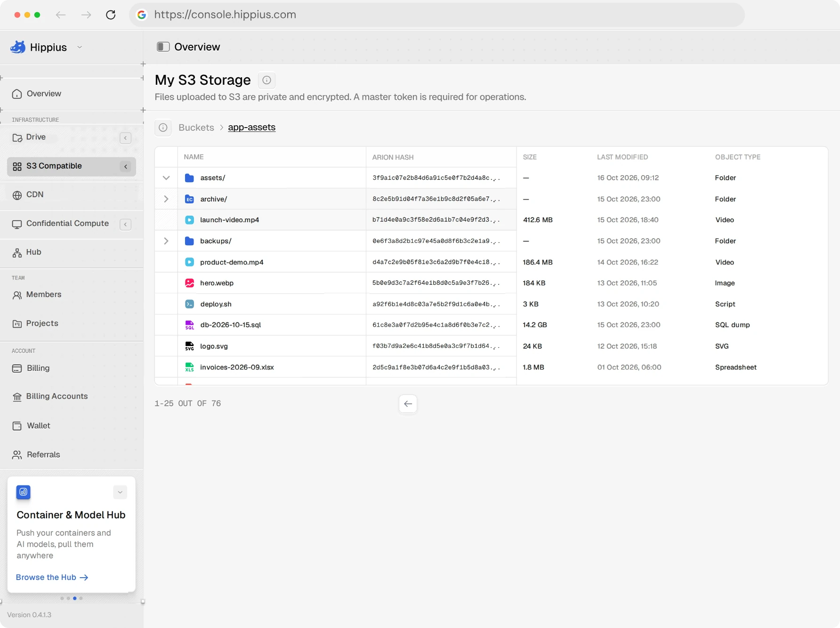840x628 pixels.
Task: Click the invoices-2026-09.xlsx file icon
Action: (189, 367)
